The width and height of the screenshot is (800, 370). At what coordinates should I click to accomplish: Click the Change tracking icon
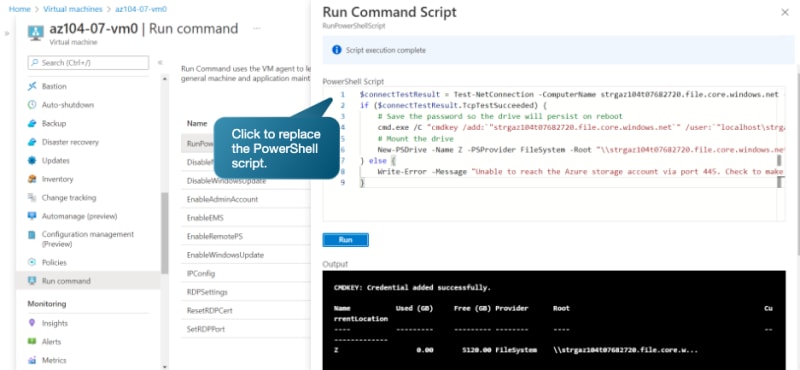click(32, 198)
